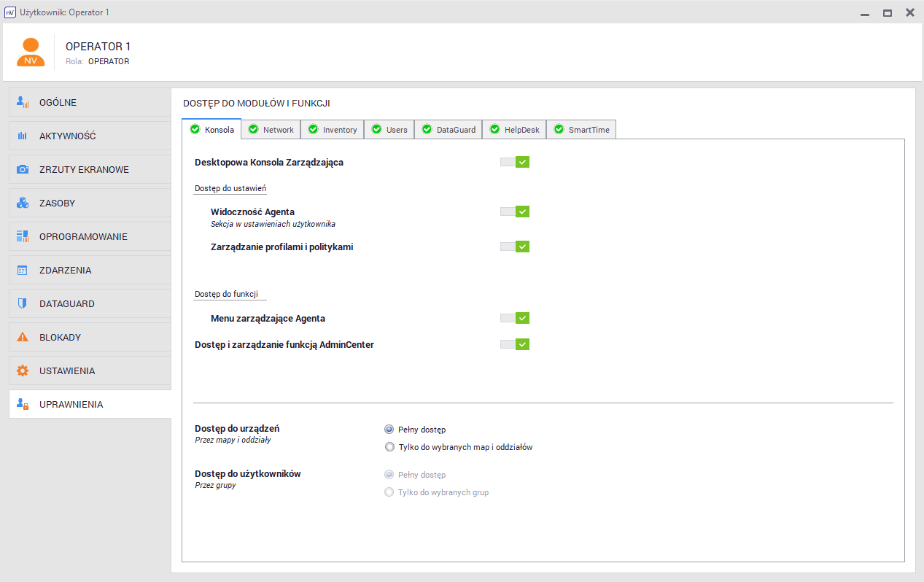Click the Ogólne user chart icon
Screen dimensions: 924x582
(x=23, y=102)
